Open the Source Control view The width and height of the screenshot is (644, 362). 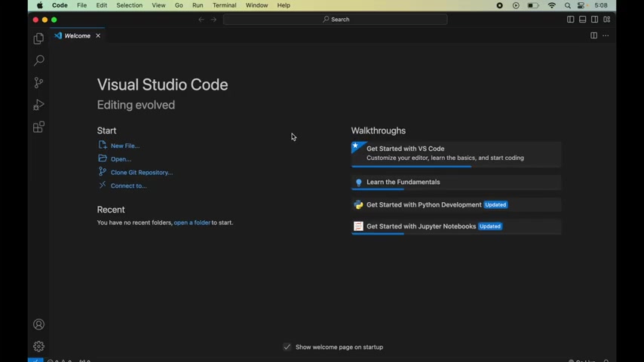coord(38,82)
